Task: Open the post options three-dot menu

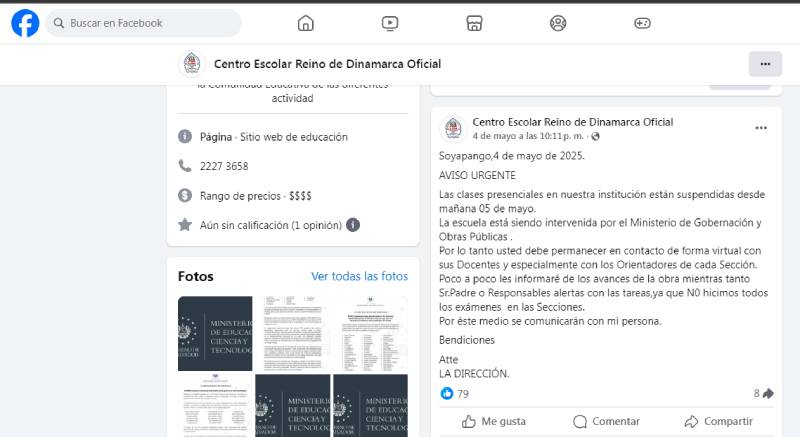Action: [761, 128]
